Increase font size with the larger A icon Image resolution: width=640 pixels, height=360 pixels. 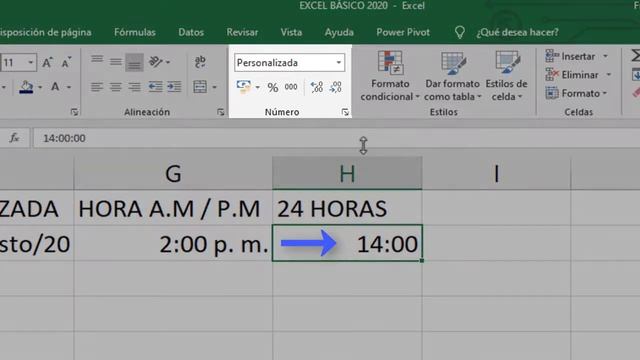click(x=47, y=62)
